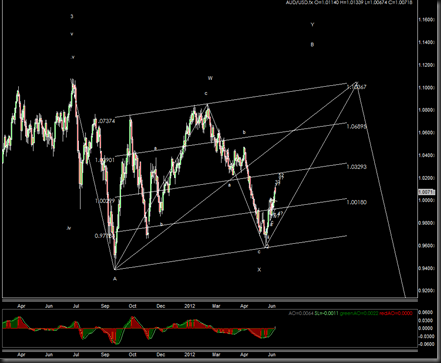Click the 0.0000 oscillator scale label
441x363 pixels.
[x=427, y=328]
